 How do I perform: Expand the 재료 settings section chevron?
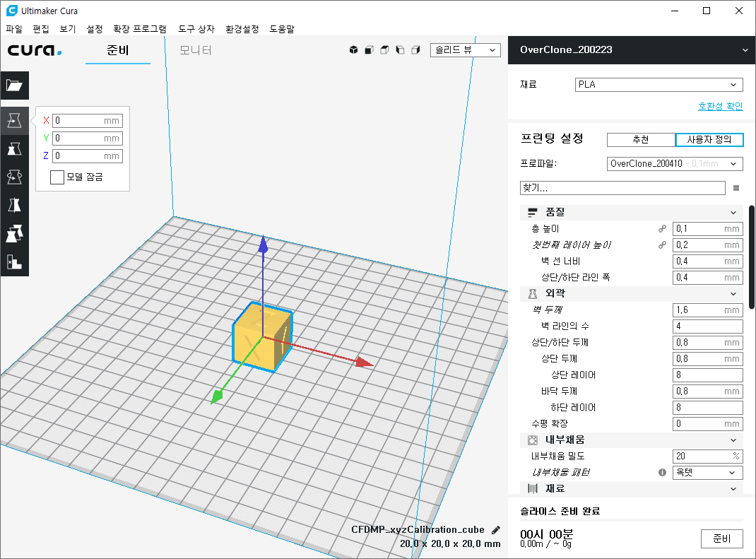tap(733, 488)
